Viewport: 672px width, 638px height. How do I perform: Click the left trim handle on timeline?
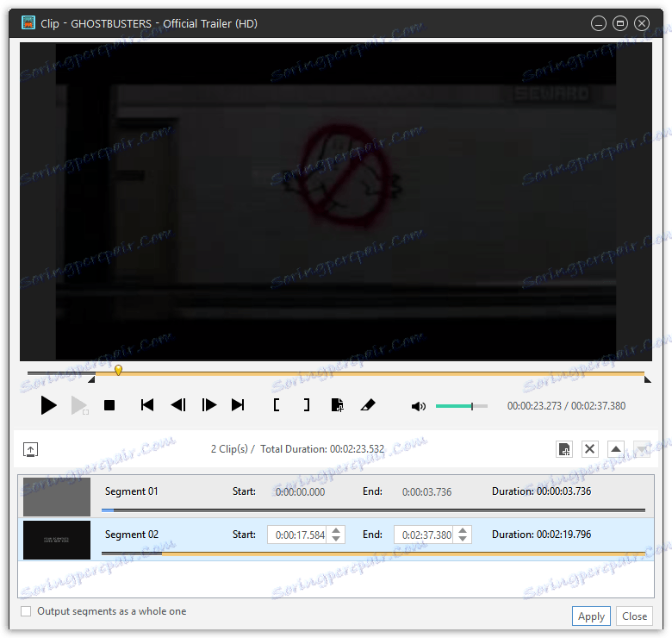91,379
